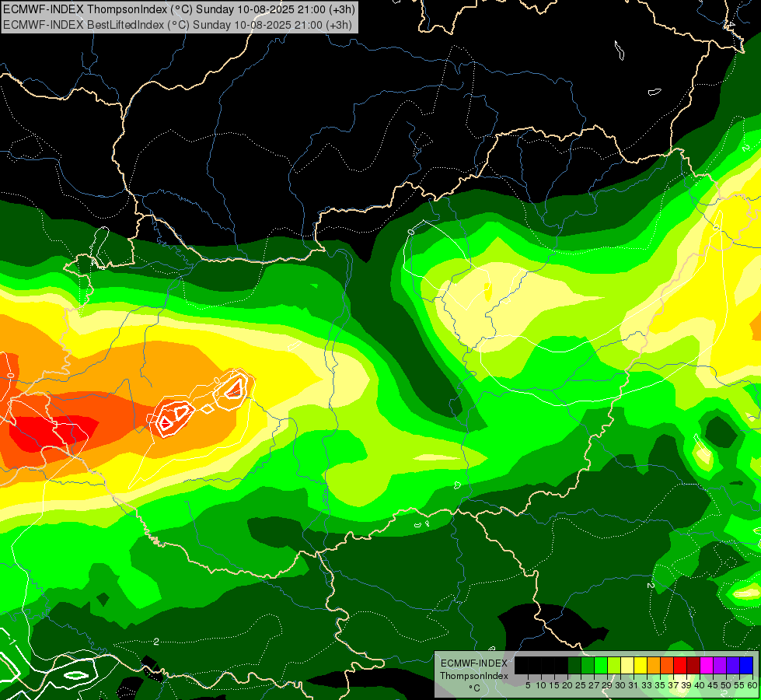The width and height of the screenshot is (761, 700).
Task: Select the magenta 40–45 legend swatch
Action: pos(707,665)
